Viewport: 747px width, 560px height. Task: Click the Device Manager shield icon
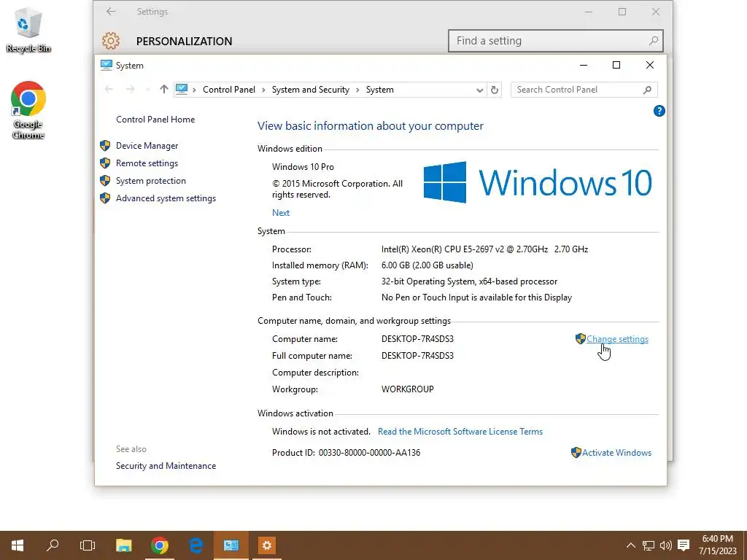coord(105,146)
